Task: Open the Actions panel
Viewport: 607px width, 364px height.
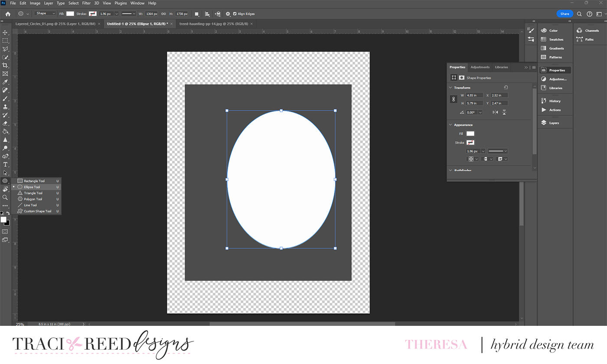Action: click(x=555, y=110)
